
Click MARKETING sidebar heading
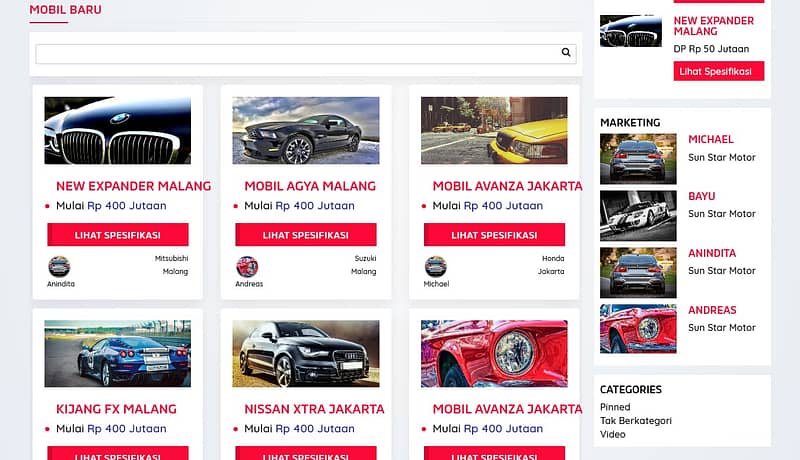pyautogui.click(x=630, y=123)
